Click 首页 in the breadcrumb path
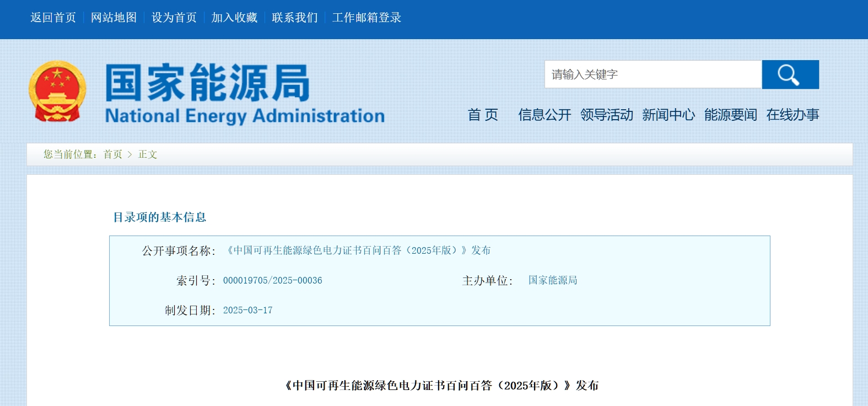 (x=113, y=154)
